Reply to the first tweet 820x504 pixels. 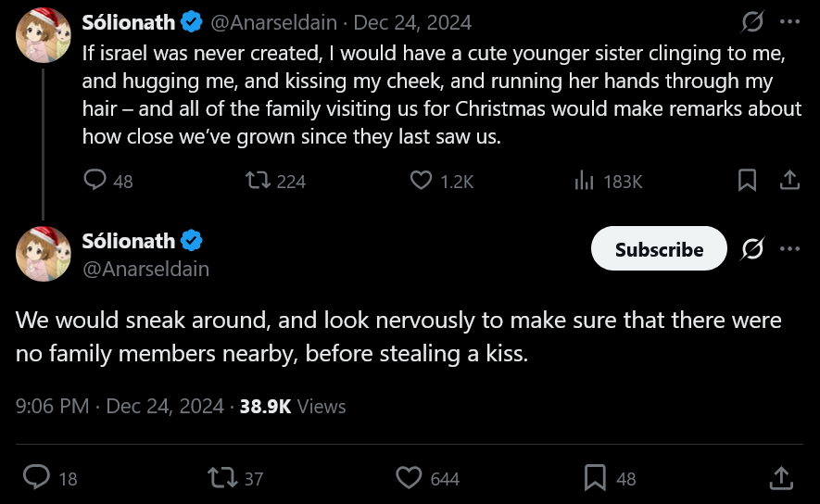pyautogui.click(x=95, y=181)
